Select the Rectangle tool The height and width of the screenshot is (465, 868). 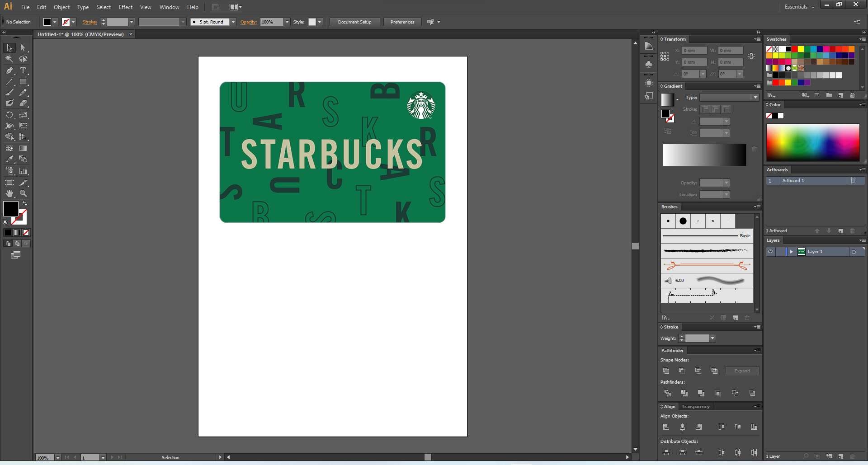tap(23, 82)
